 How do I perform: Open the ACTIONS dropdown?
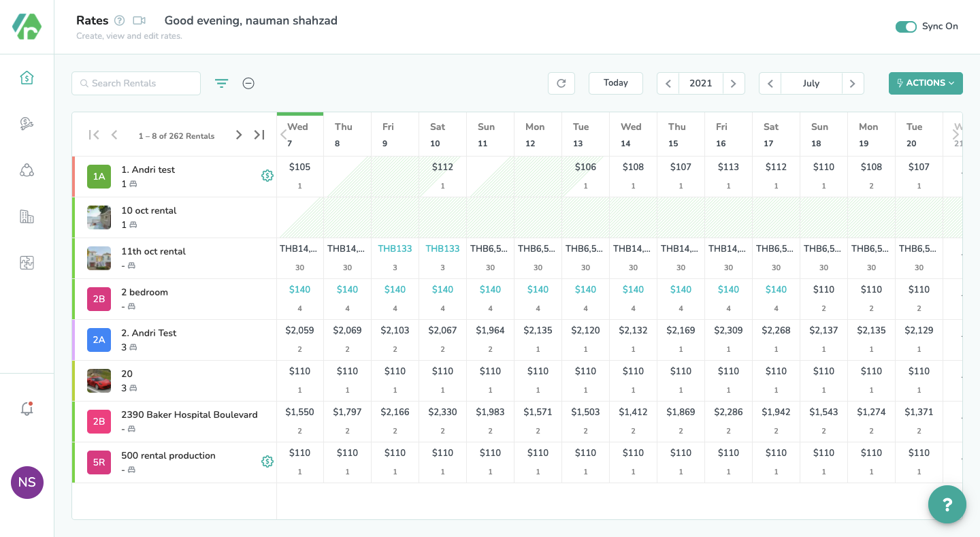(926, 83)
